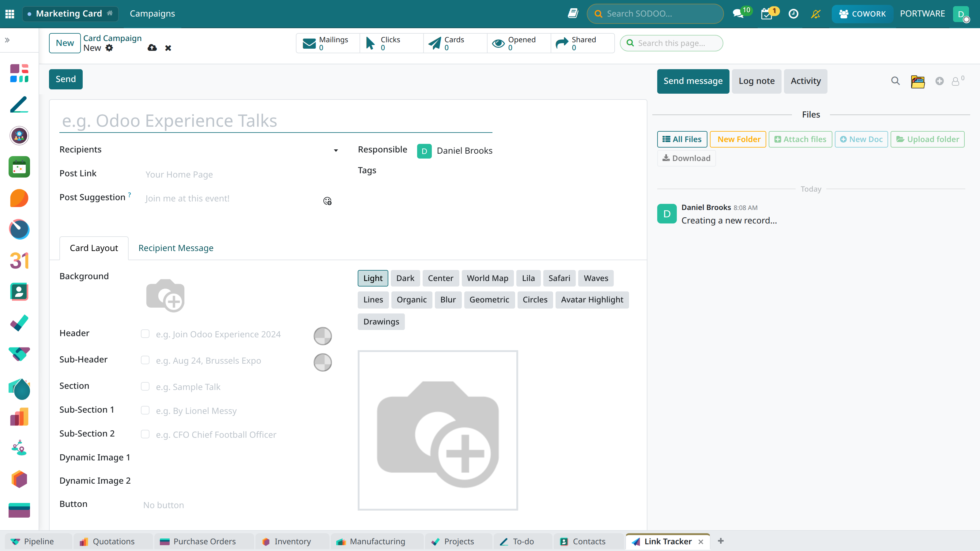
Task: Open the Tags field
Action: pos(454,171)
